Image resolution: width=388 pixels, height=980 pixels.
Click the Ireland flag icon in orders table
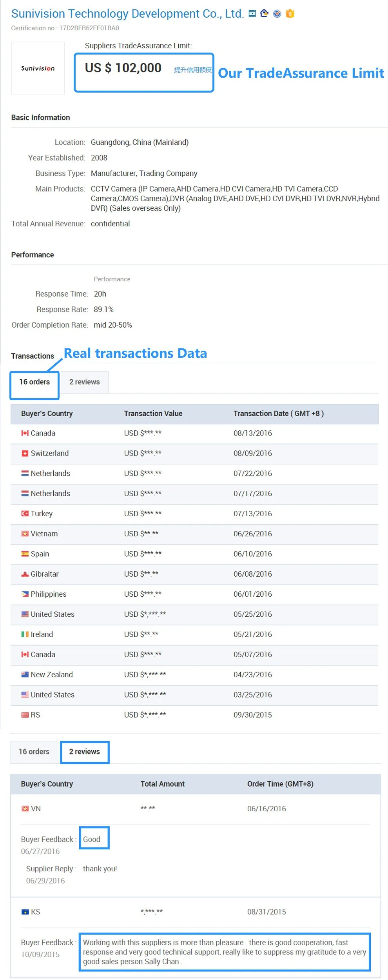tap(25, 635)
